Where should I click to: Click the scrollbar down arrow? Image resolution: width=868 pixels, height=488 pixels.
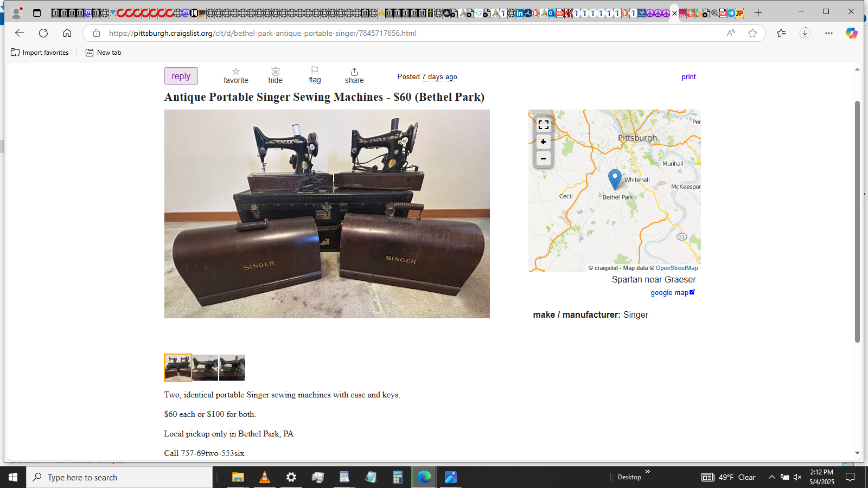coord(858,453)
